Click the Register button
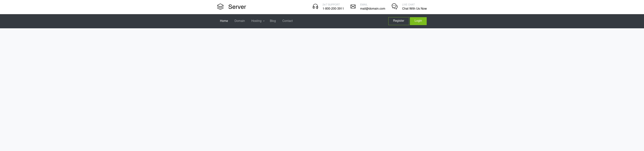Image resolution: width=644 pixels, height=151 pixels. coord(399,21)
